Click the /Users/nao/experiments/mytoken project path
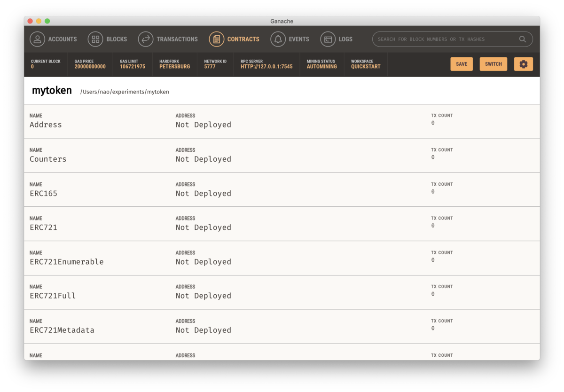564x392 pixels. [x=125, y=92]
